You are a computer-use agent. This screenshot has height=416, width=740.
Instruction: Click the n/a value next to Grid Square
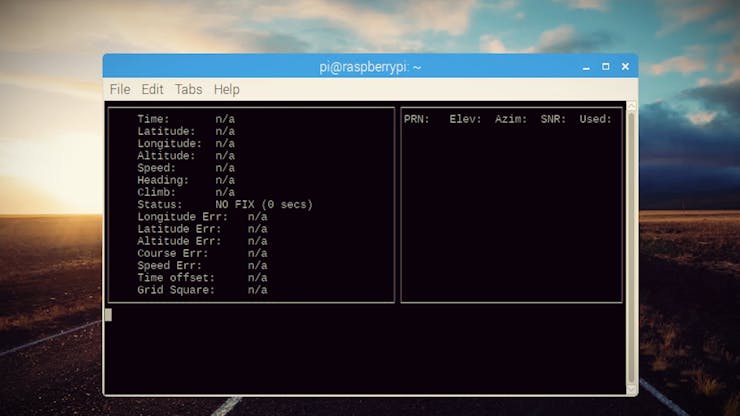click(258, 290)
